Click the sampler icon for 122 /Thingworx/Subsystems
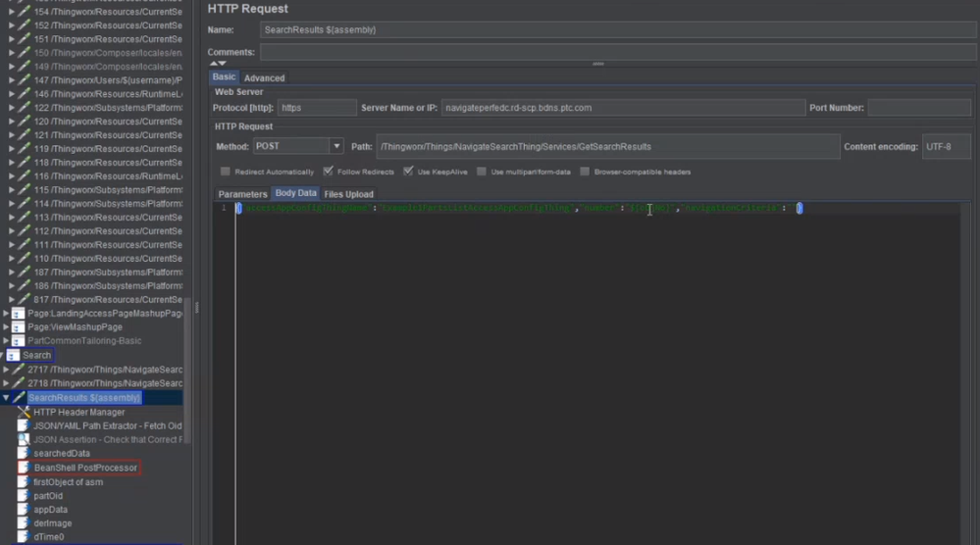980x545 pixels. click(24, 108)
